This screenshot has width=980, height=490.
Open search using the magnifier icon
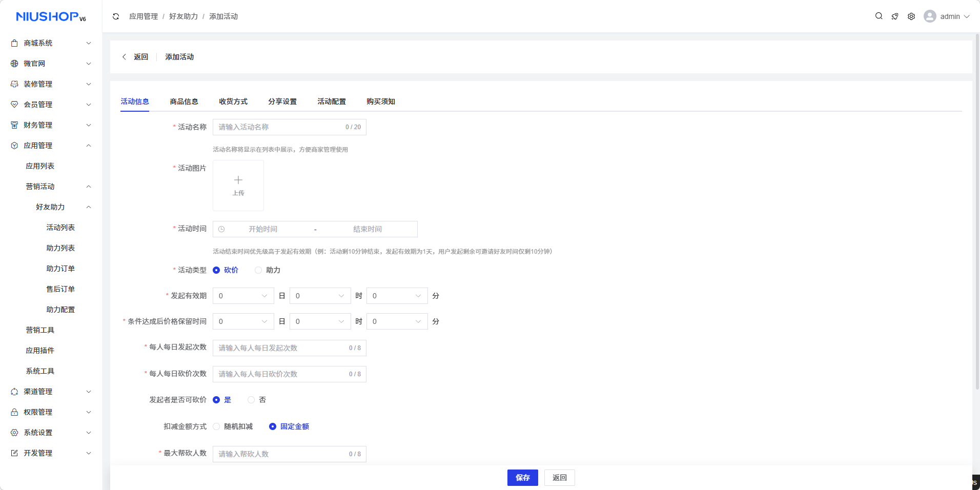879,16
